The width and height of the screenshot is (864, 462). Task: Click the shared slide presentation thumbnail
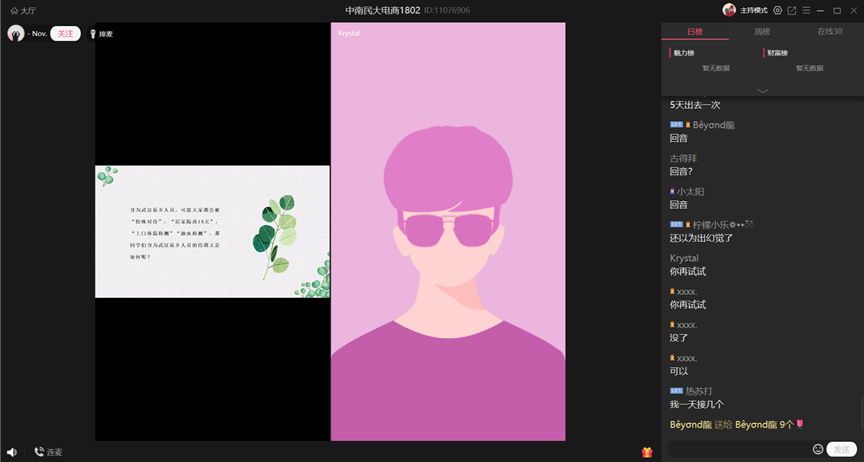[212, 231]
